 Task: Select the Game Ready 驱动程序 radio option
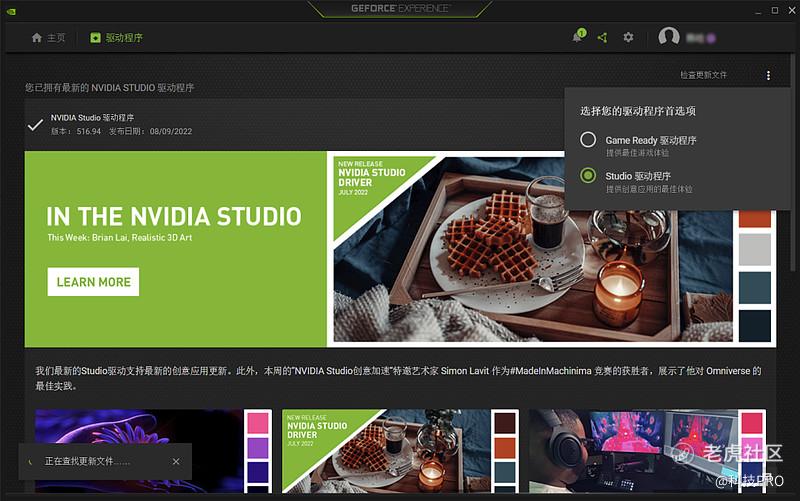point(588,139)
